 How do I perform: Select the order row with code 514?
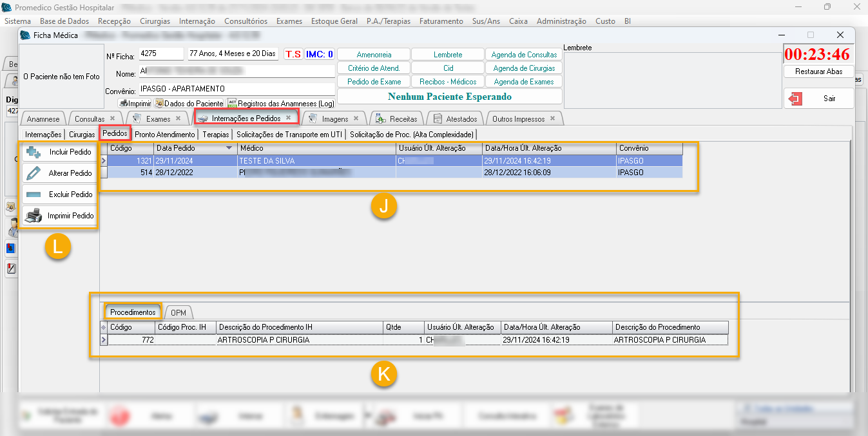coord(258,173)
